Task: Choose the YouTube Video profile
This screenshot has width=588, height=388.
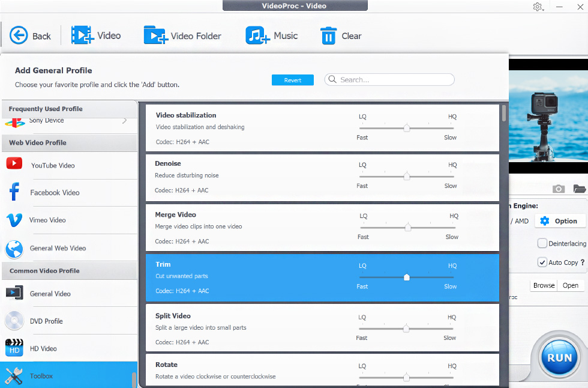Action: [x=54, y=165]
